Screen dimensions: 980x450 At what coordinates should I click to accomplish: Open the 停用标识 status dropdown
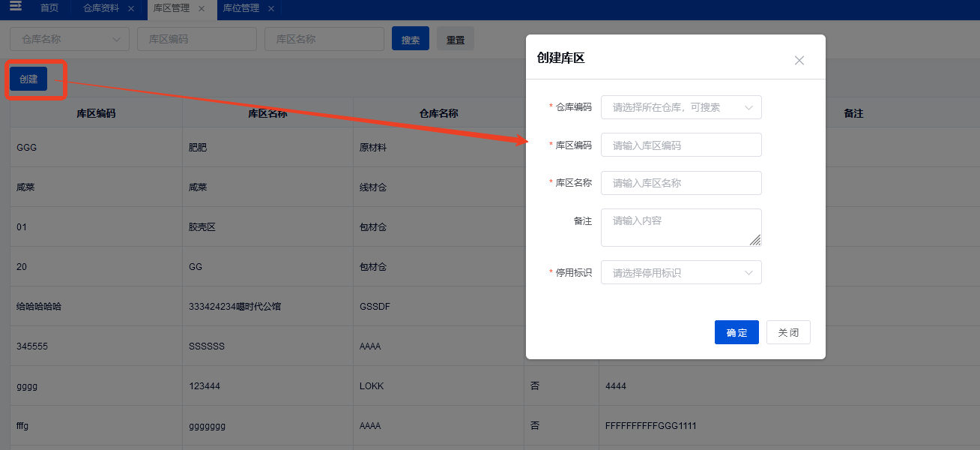680,272
